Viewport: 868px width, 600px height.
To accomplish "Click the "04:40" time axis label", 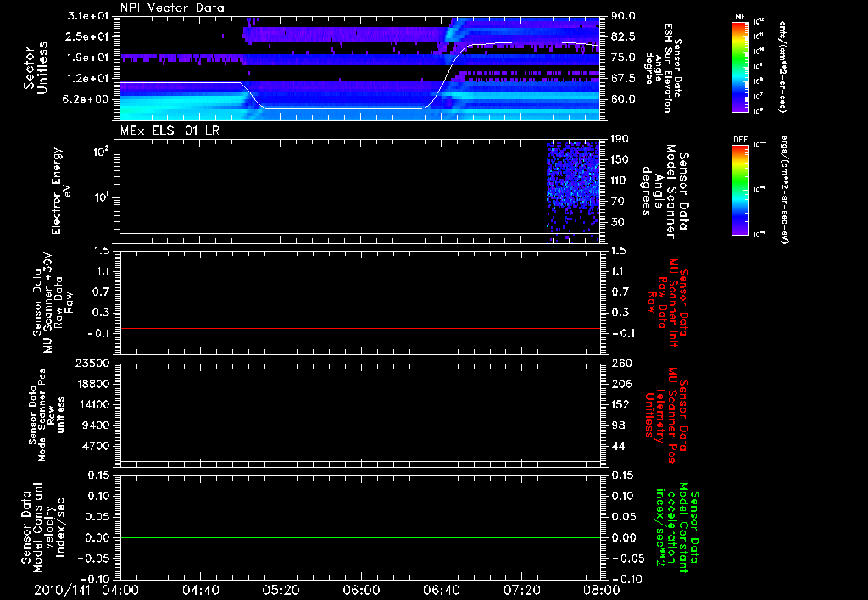I will pos(200,590).
